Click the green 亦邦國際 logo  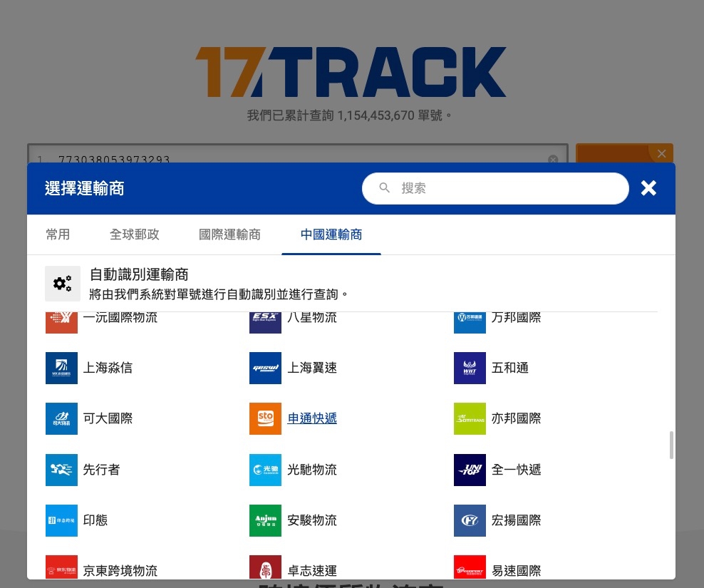(x=470, y=418)
